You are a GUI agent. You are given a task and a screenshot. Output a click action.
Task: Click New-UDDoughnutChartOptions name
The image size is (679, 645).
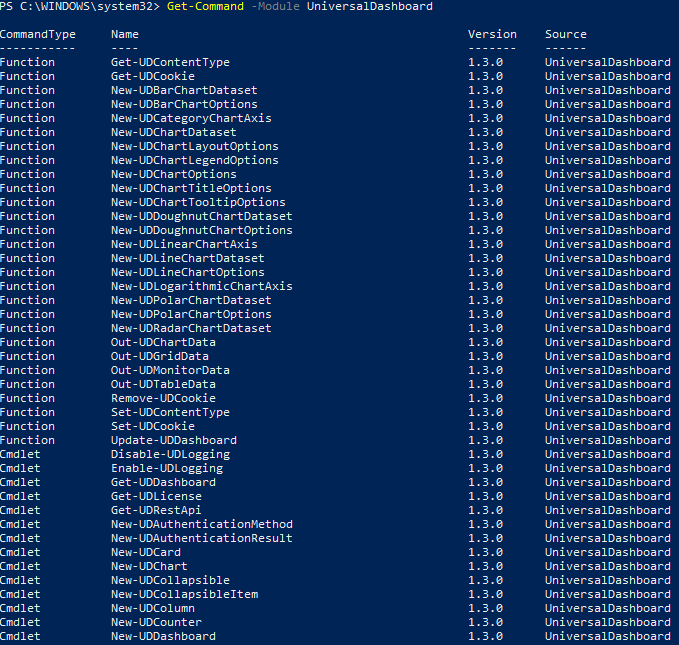(x=201, y=230)
